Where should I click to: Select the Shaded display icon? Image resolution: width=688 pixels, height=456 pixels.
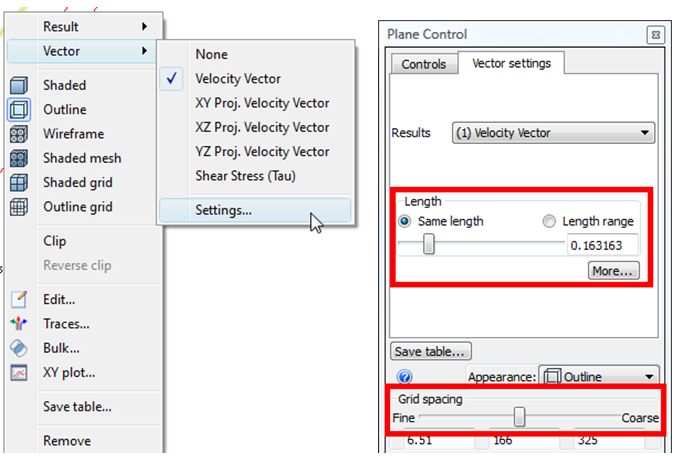tap(18, 86)
